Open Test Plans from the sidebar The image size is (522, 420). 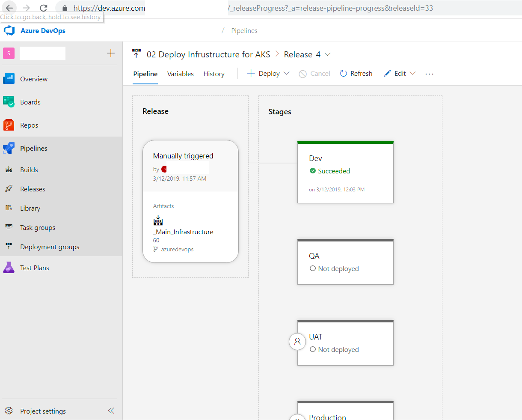[9, 268]
